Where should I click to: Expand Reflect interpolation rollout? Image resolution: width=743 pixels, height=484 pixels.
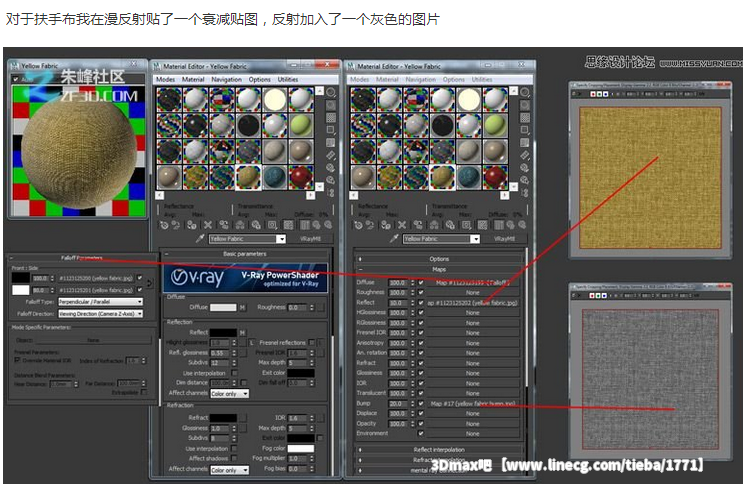(439, 449)
